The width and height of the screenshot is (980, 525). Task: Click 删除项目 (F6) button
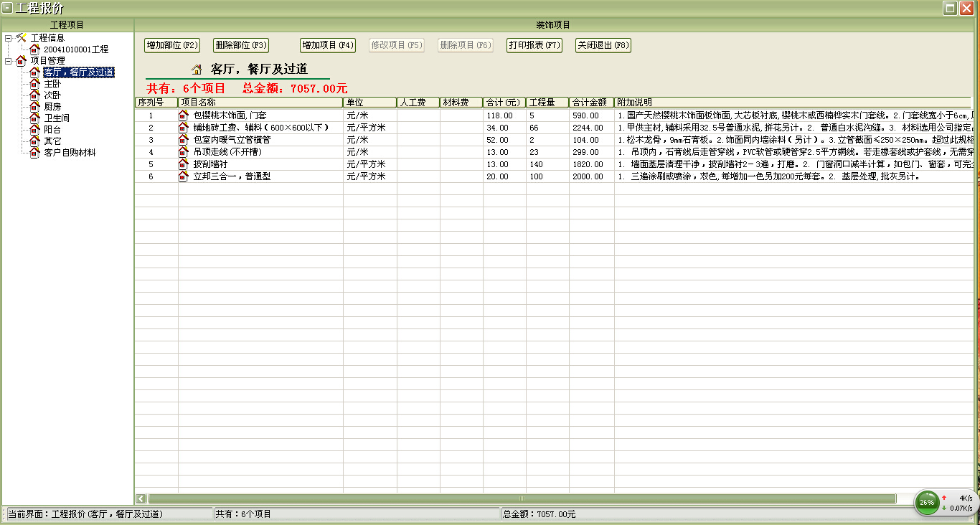(x=466, y=45)
